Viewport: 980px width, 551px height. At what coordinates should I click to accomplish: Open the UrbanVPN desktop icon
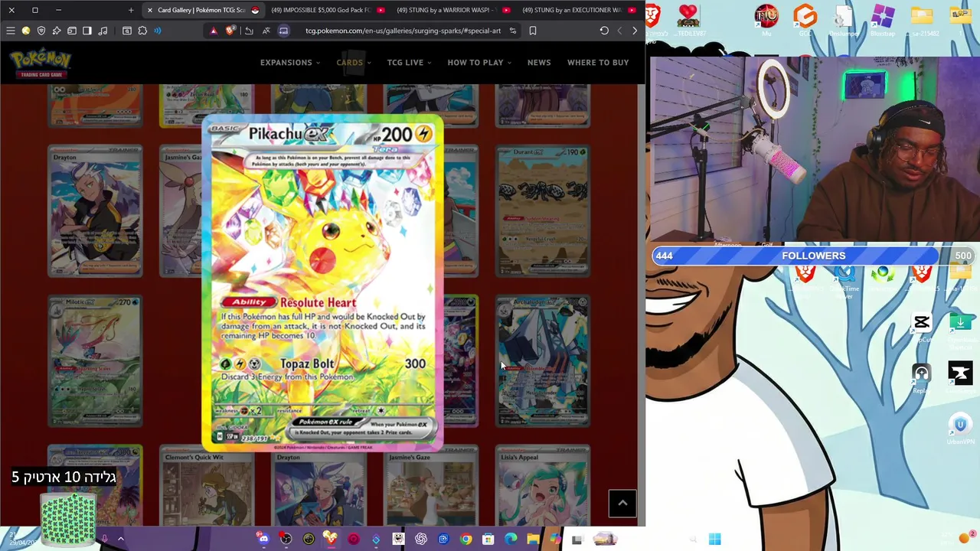[960, 429]
